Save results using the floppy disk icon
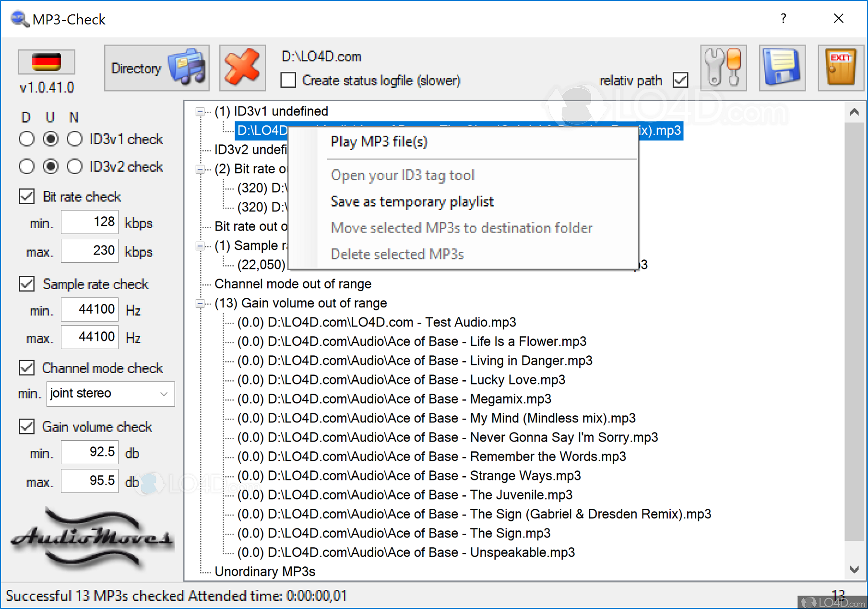Screen dimensions: 868x609 point(782,67)
